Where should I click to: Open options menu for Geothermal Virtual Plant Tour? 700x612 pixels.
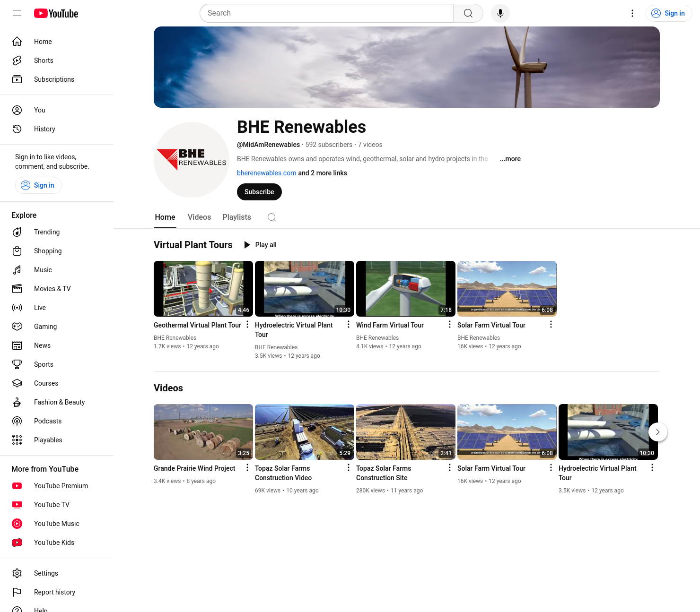(x=247, y=325)
